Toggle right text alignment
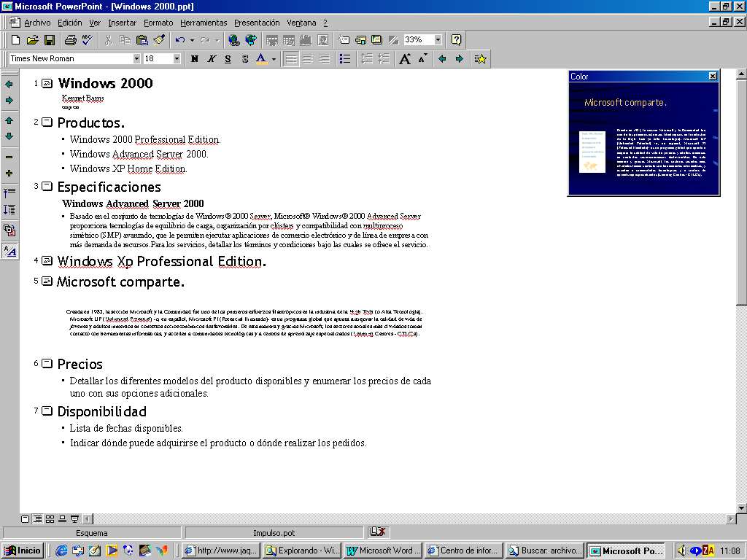Viewport: 747px width, 560px height. (x=325, y=59)
